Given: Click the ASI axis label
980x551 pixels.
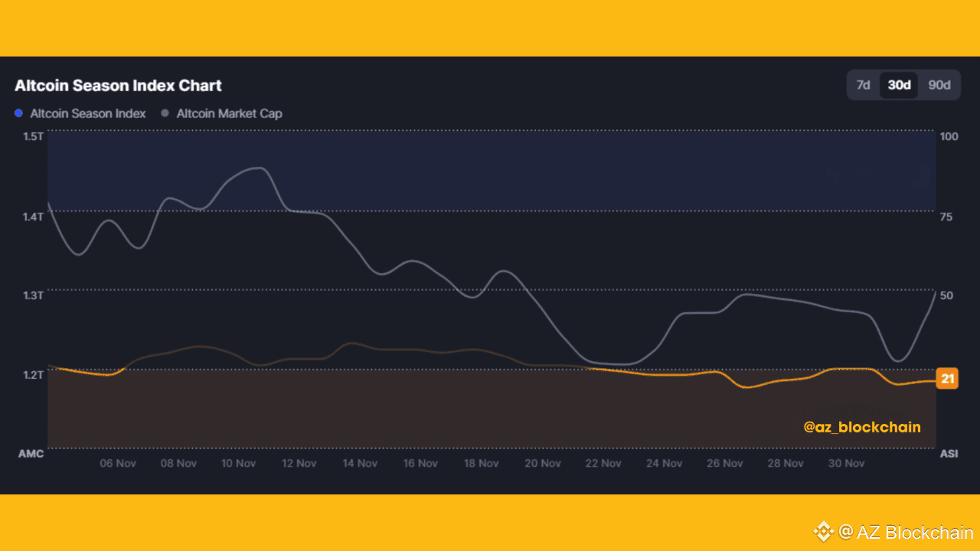Looking at the screenshot, I should coord(949,454).
